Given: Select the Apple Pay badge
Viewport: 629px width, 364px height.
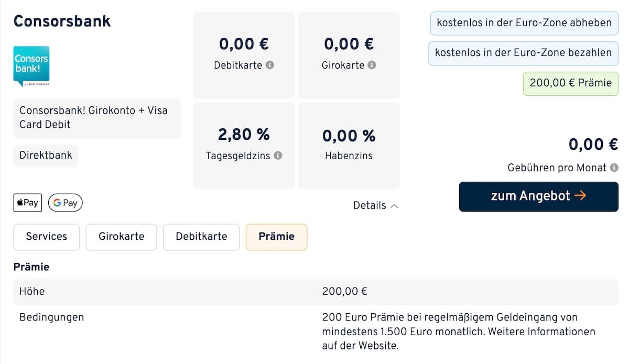Looking at the screenshot, I should point(27,203).
